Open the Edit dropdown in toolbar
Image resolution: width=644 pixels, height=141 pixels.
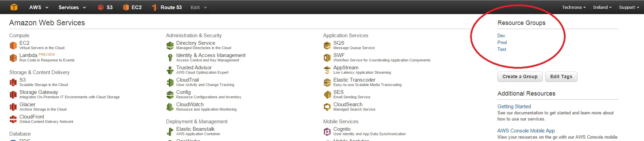(x=199, y=7)
